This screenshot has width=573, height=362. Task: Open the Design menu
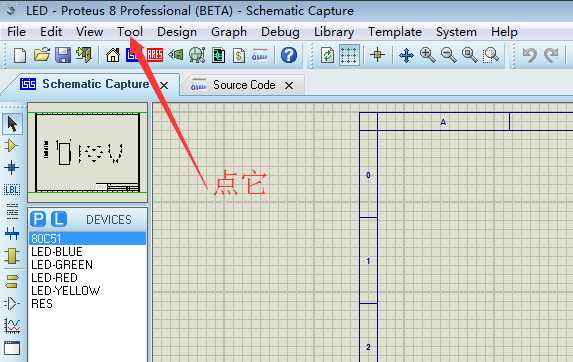tap(177, 32)
